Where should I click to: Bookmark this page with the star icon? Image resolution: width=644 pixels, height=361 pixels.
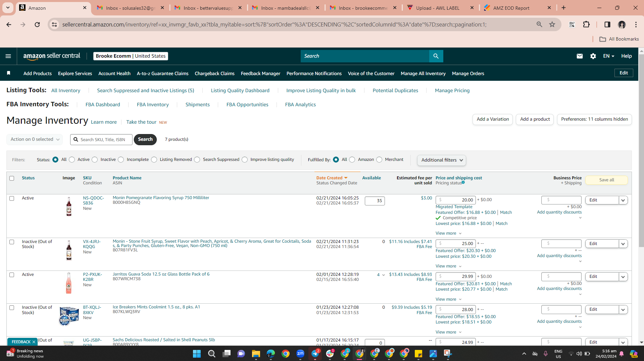coord(552,24)
